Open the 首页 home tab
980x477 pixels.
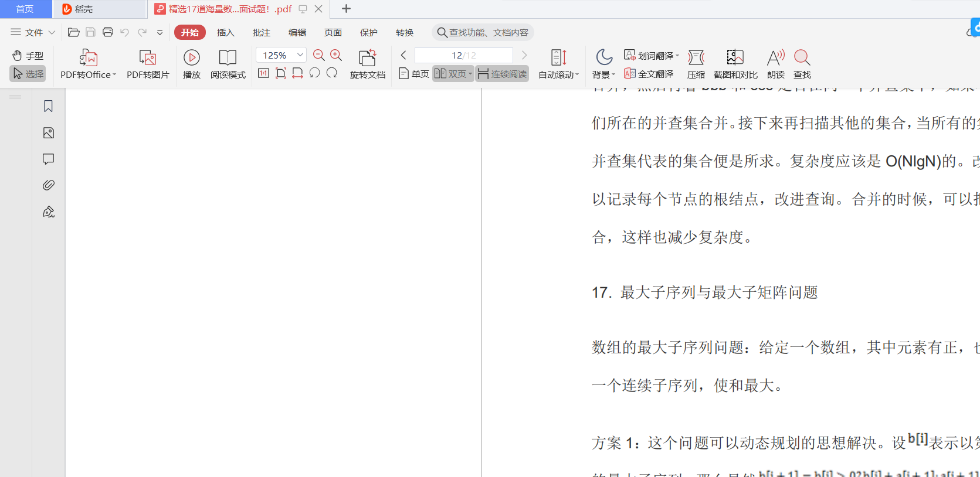coord(25,9)
